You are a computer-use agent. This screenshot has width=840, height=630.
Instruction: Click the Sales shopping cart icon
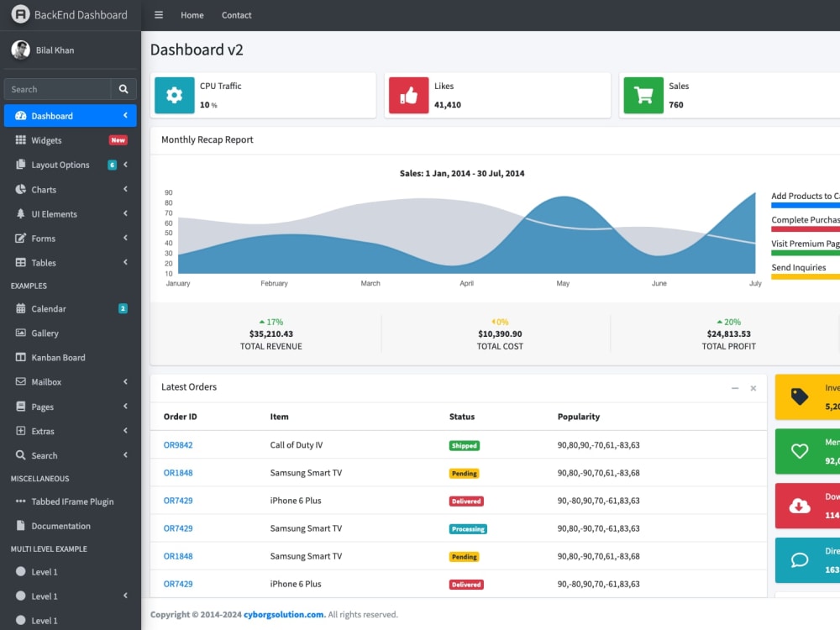643,96
